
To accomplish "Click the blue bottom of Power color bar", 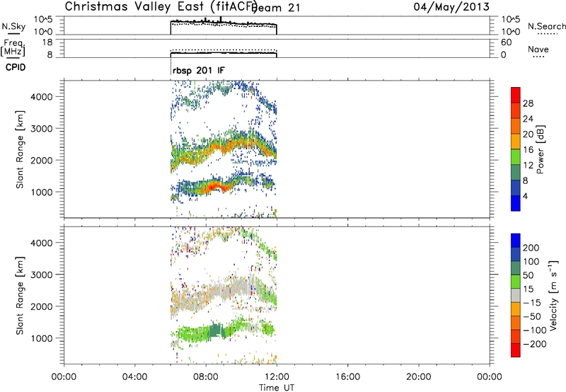I will point(516,203).
